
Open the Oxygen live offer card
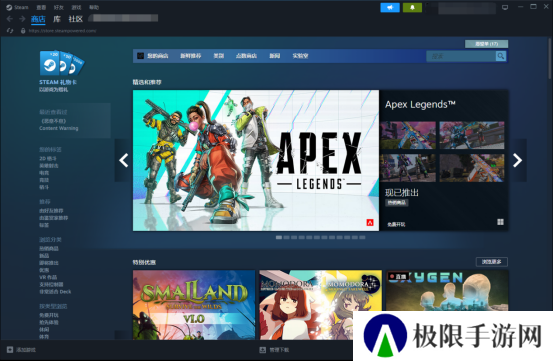[x=447, y=290]
